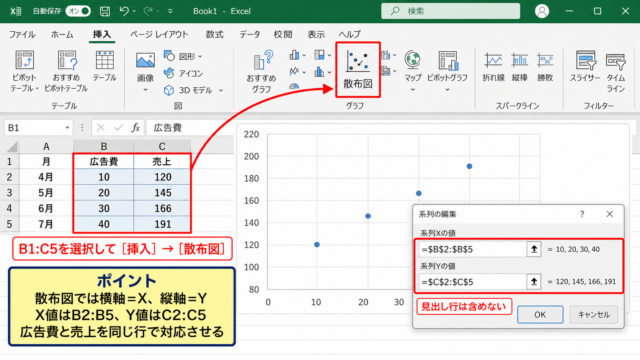This screenshot has height=360, width=640.
Task: Select column C header
Action: pyautogui.click(x=162, y=146)
